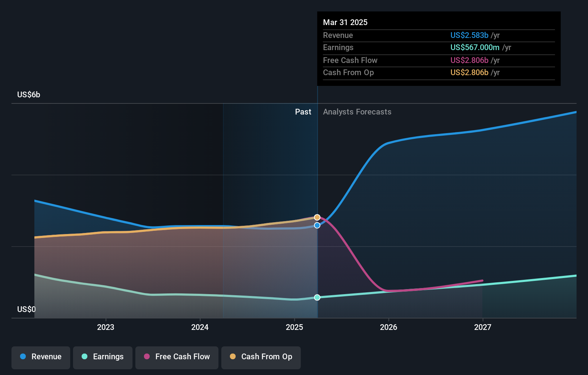Click the teal Earnings legend dot
The width and height of the screenshot is (588, 375).
(x=85, y=356)
